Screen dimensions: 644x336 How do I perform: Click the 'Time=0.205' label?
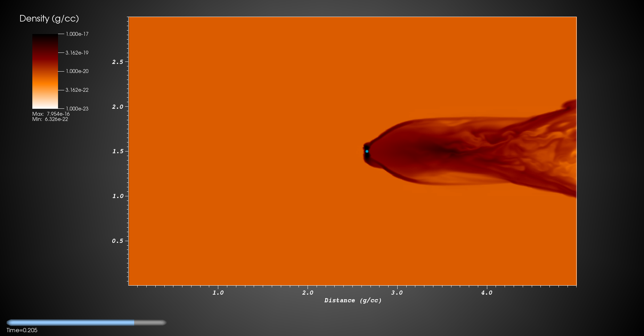22,330
